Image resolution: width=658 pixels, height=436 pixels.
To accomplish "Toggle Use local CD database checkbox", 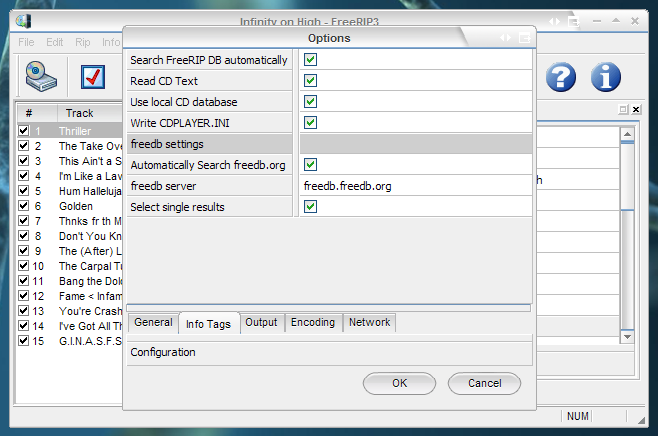I will pyautogui.click(x=311, y=102).
